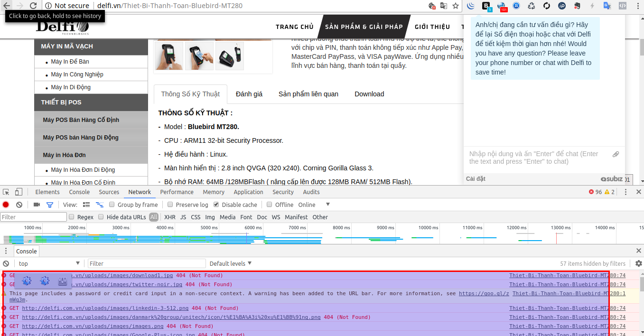
Task: Open the iP extension icon
Action: pyautogui.click(x=562, y=6)
